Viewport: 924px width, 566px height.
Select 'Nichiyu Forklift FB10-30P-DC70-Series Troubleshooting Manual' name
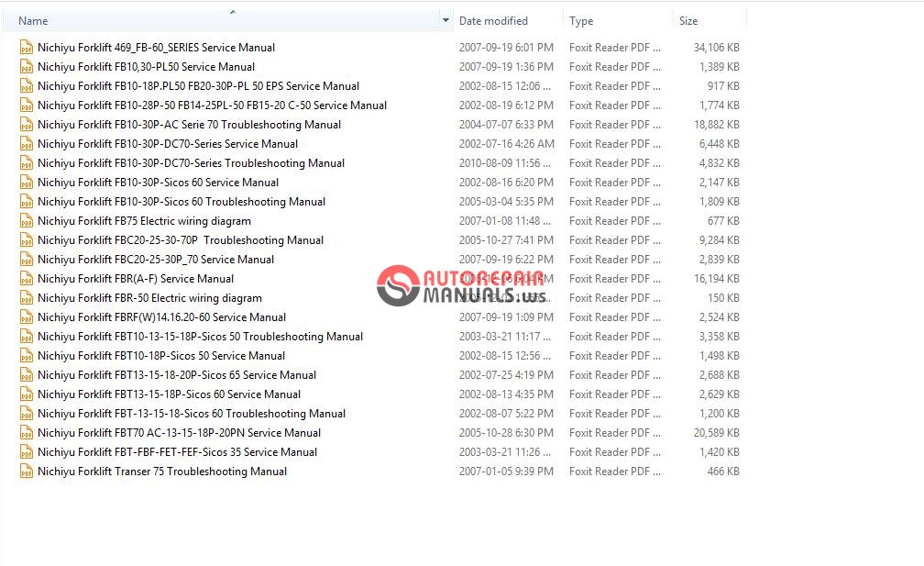tap(191, 162)
